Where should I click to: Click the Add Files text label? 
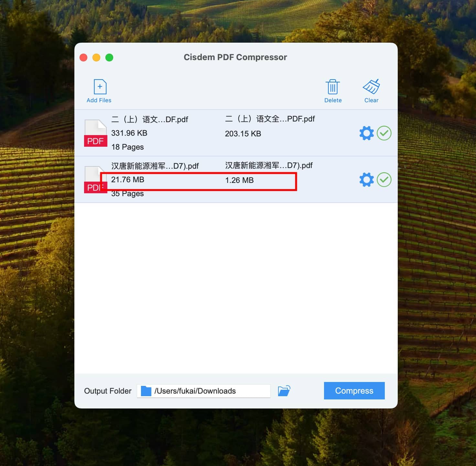click(x=99, y=100)
